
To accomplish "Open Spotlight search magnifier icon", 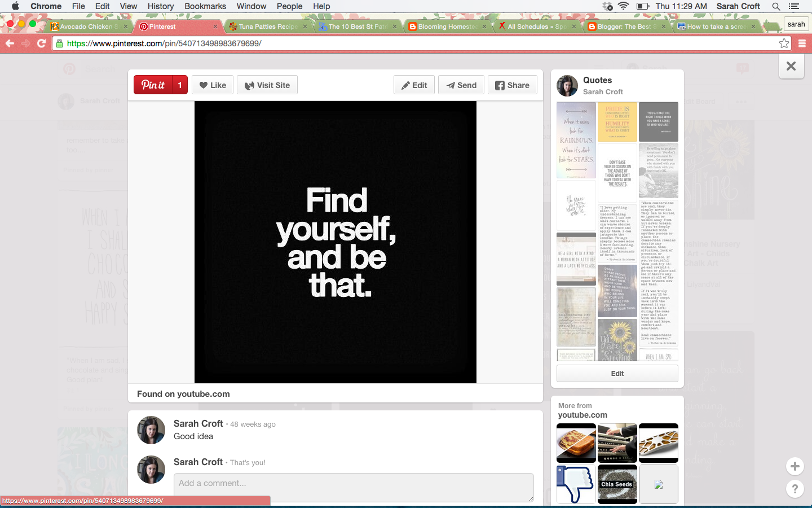I will click(776, 6).
